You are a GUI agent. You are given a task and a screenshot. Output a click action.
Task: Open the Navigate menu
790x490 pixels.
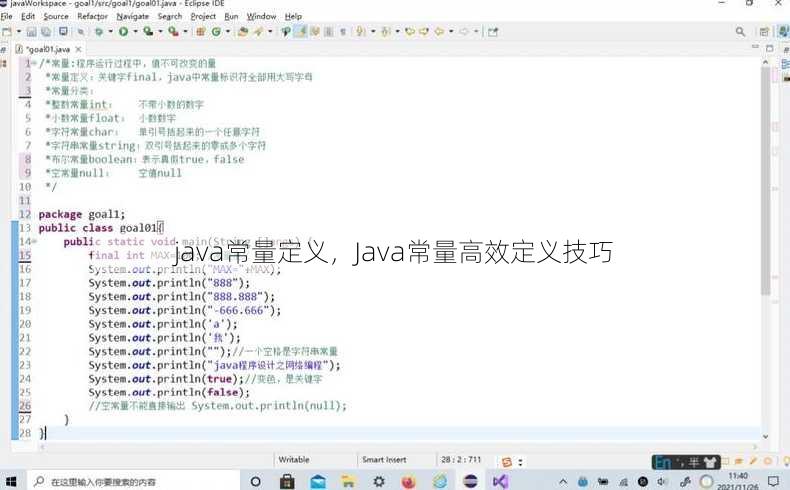tap(133, 16)
